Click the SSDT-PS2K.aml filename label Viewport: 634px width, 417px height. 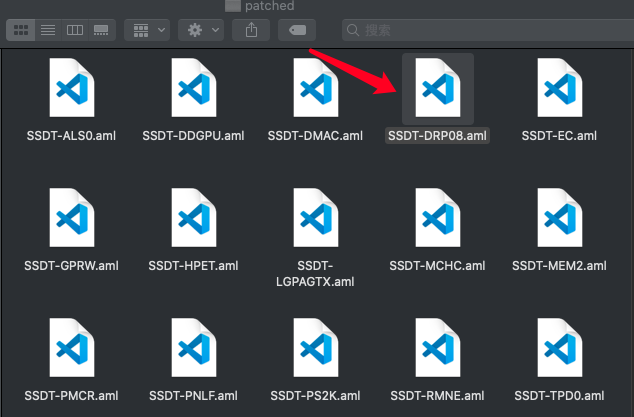(315, 396)
